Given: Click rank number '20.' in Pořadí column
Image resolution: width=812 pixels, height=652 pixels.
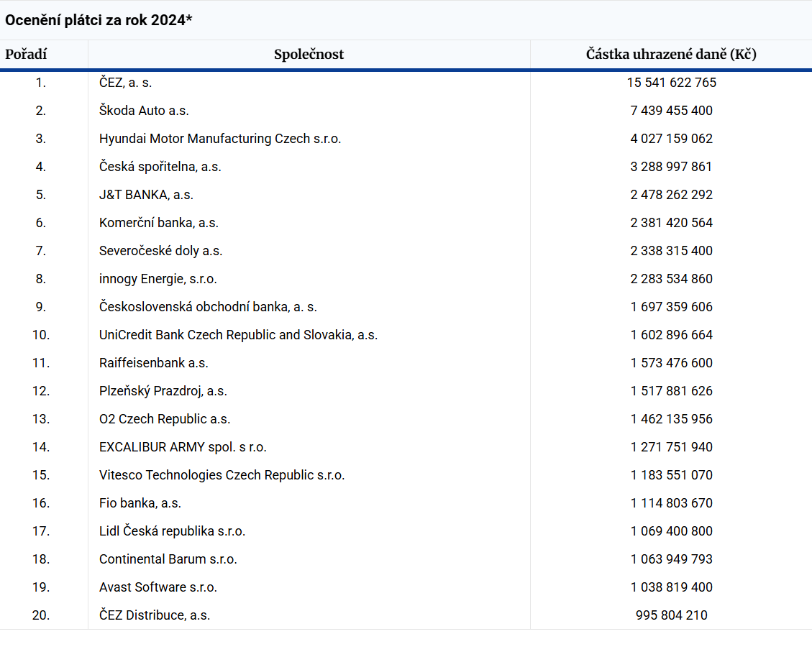Looking at the screenshot, I should click(41, 615).
